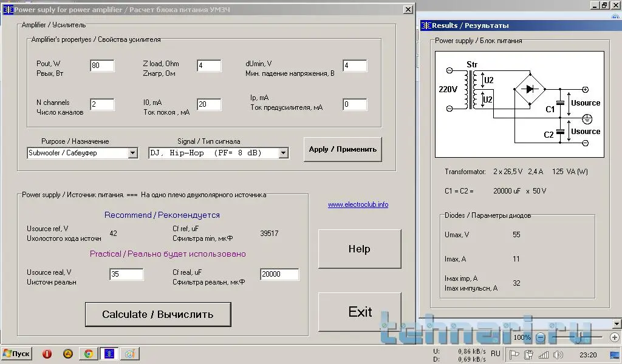Switch RU keyboard language indicator

coord(496,353)
